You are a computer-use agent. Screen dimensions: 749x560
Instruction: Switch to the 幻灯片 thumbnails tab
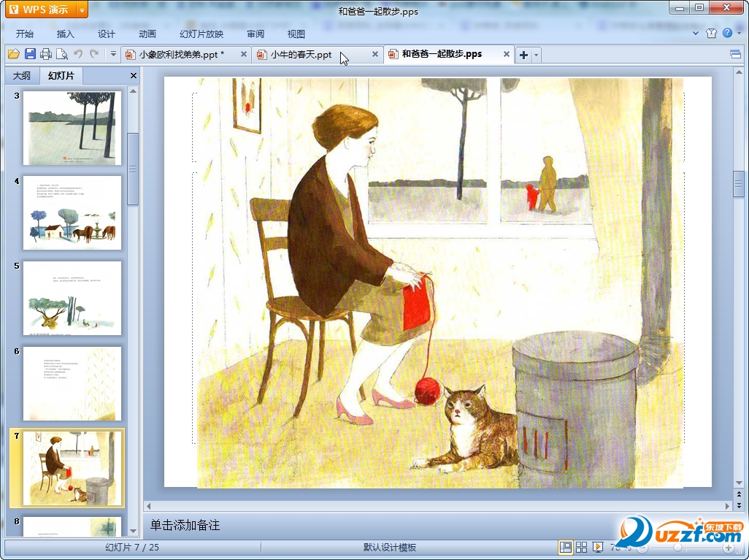(61, 75)
